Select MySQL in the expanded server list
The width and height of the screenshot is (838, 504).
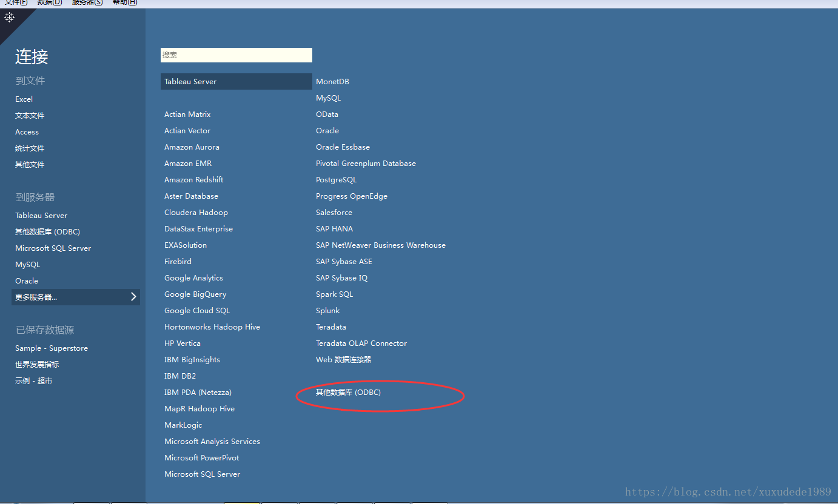(328, 98)
